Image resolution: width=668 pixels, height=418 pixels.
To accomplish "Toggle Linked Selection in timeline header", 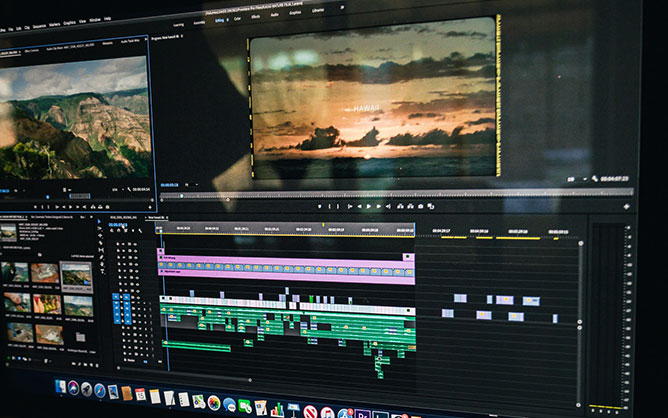I will [x=126, y=231].
